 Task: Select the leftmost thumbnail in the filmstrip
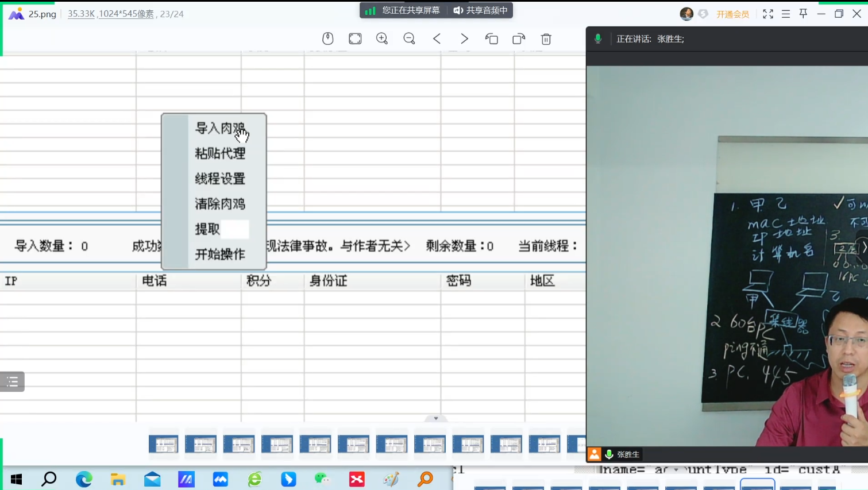(163, 444)
